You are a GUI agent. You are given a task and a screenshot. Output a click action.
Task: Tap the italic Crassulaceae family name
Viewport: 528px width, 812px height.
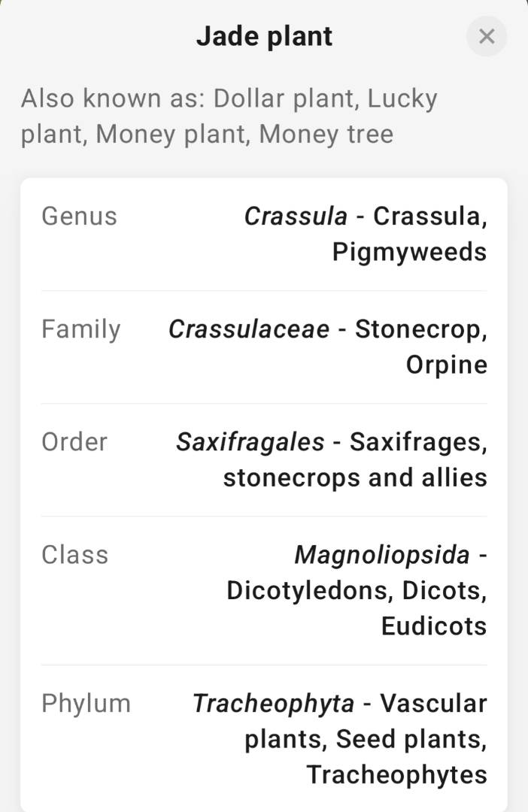[249, 329]
